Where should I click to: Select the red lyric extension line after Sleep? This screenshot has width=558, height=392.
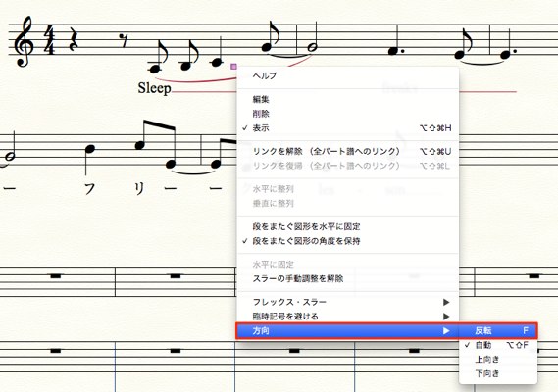(x=205, y=92)
